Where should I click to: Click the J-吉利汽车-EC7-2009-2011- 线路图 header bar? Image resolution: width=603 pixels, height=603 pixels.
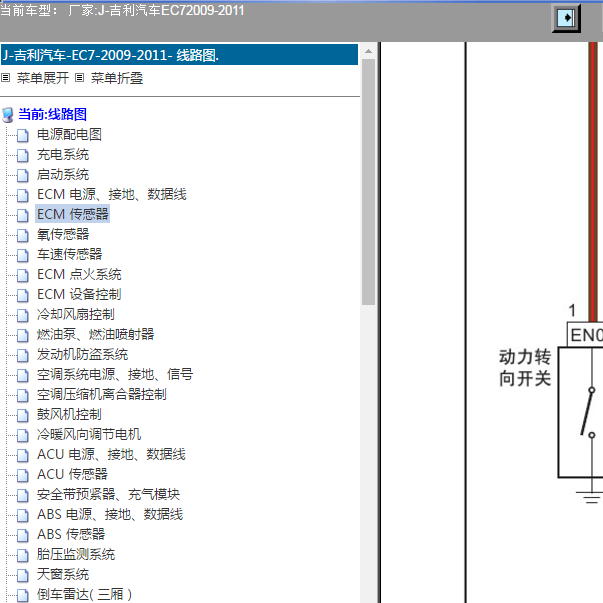pyautogui.click(x=179, y=55)
